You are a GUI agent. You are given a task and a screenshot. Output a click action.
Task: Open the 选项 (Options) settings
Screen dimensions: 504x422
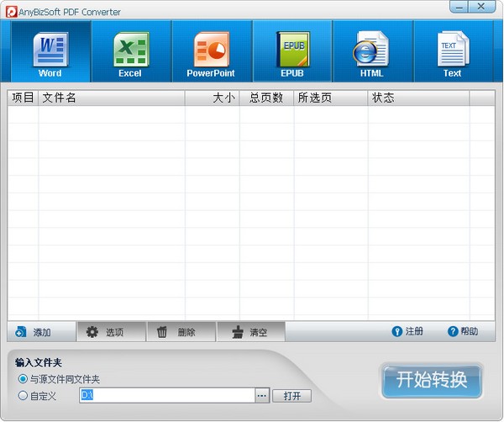(107, 332)
